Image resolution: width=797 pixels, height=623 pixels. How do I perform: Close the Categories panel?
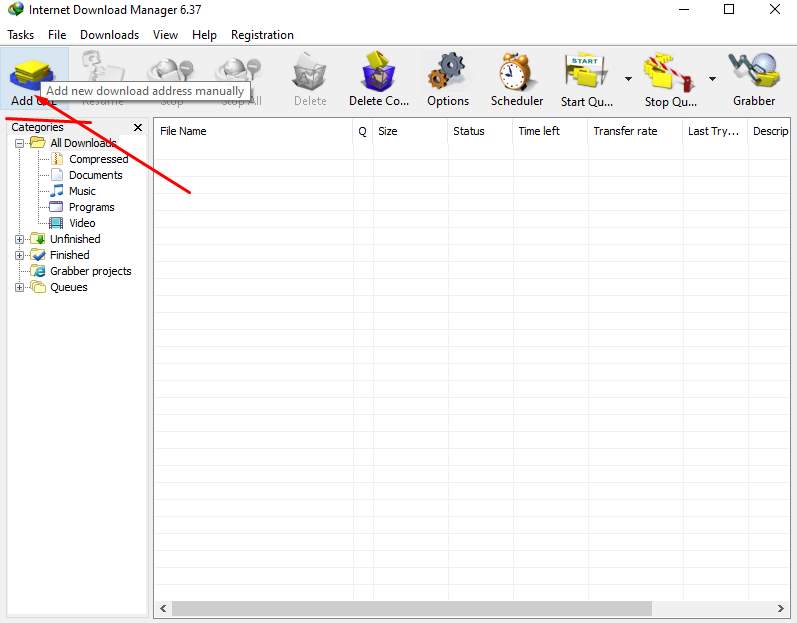point(138,128)
